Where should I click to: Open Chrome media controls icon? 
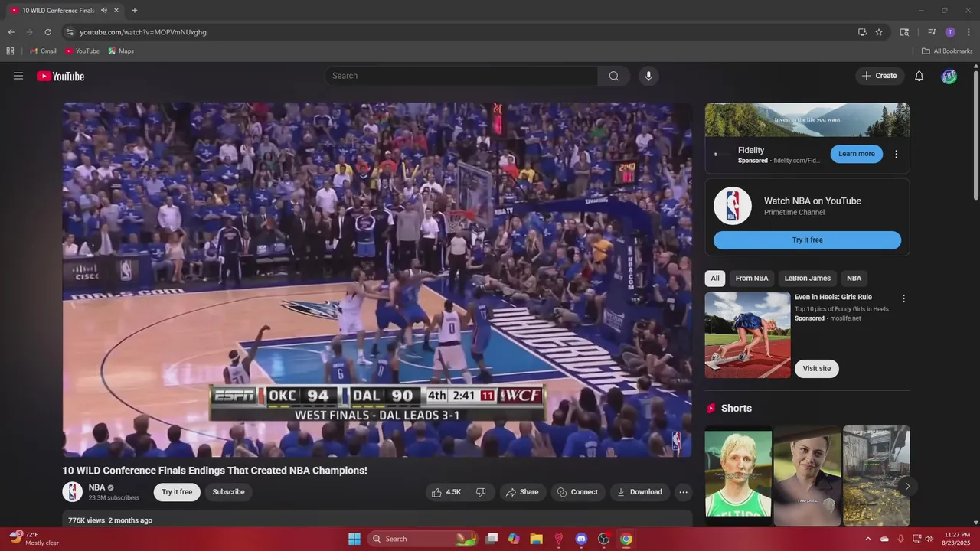click(932, 32)
